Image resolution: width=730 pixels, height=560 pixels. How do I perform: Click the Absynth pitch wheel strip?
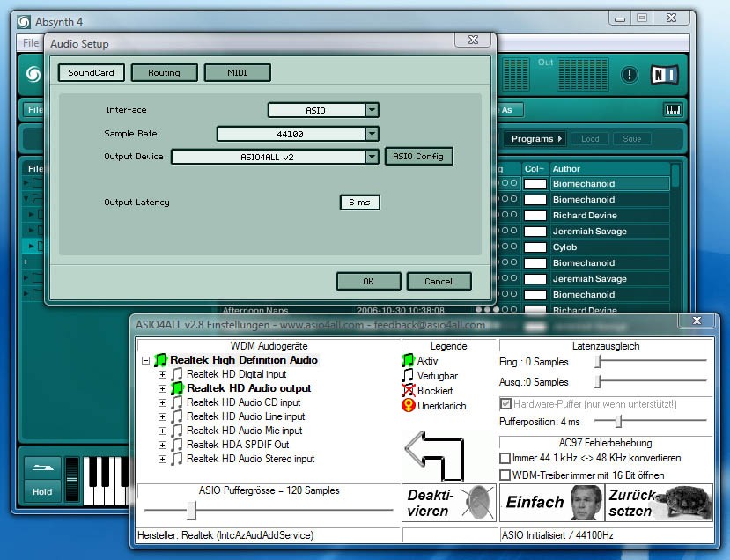click(x=71, y=480)
